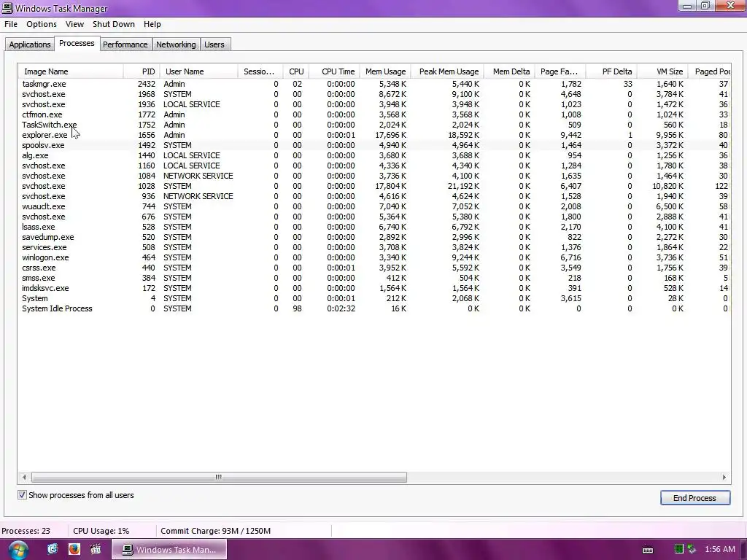The image size is (747, 560).
Task: Click the network status tray icon
Action: click(692, 549)
